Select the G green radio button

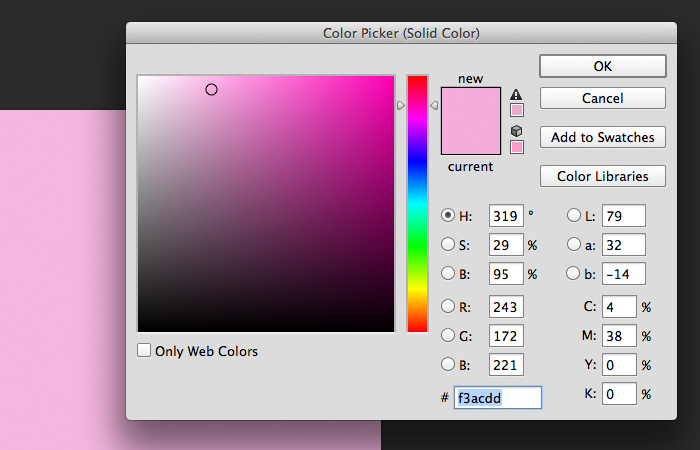448,335
